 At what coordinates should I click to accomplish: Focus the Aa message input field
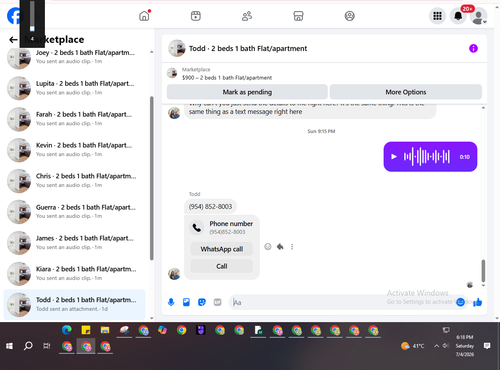343,302
